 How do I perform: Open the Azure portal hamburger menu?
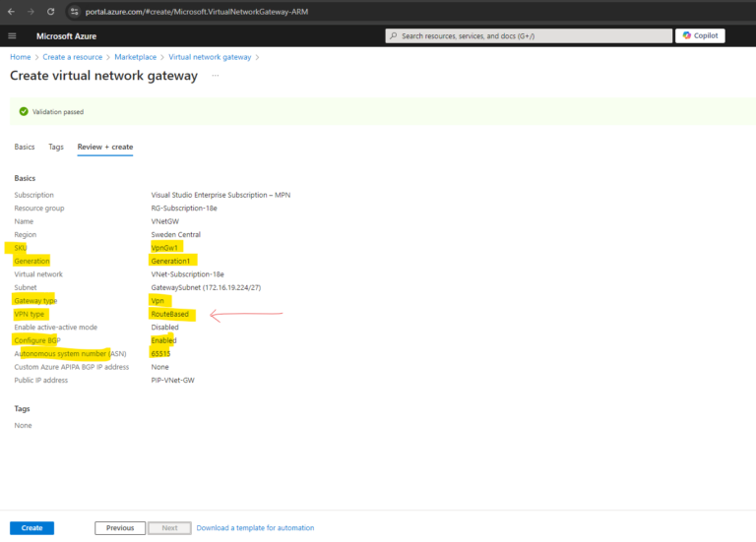[12, 36]
